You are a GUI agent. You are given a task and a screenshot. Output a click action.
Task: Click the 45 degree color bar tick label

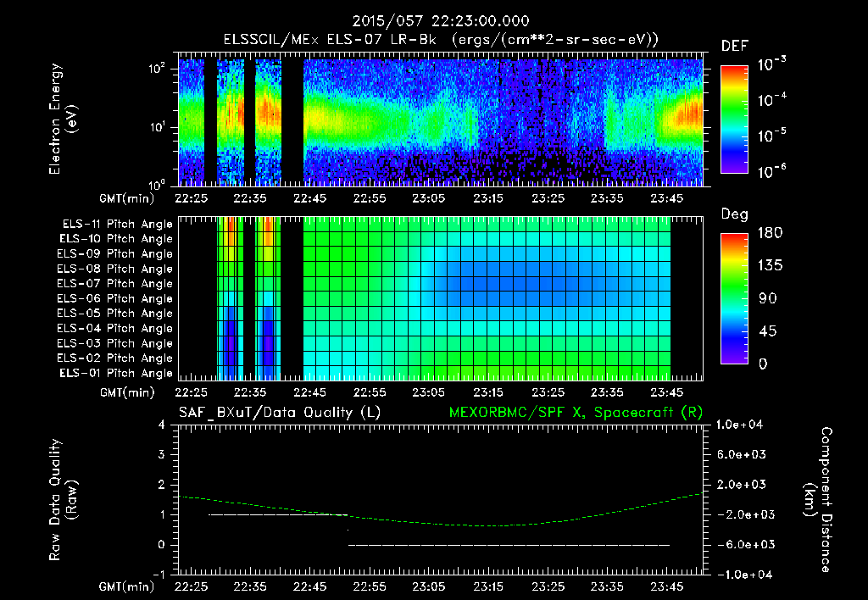point(766,331)
